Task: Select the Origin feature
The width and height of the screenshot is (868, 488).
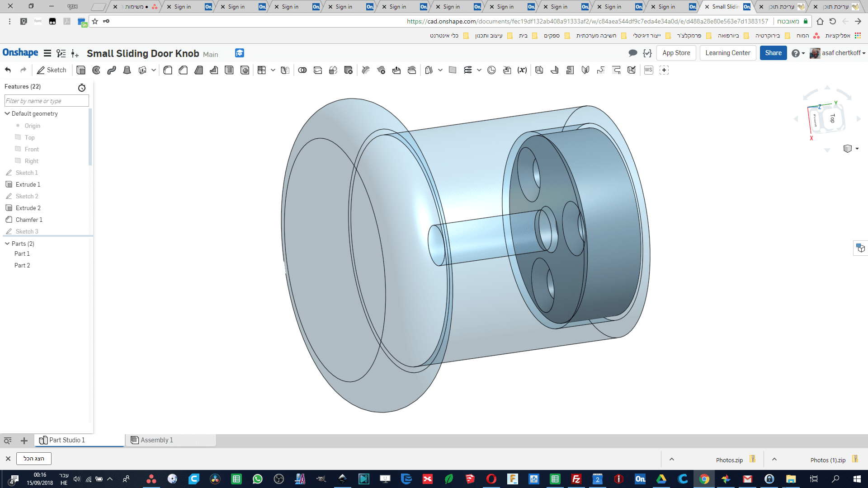Action: click(32, 126)
